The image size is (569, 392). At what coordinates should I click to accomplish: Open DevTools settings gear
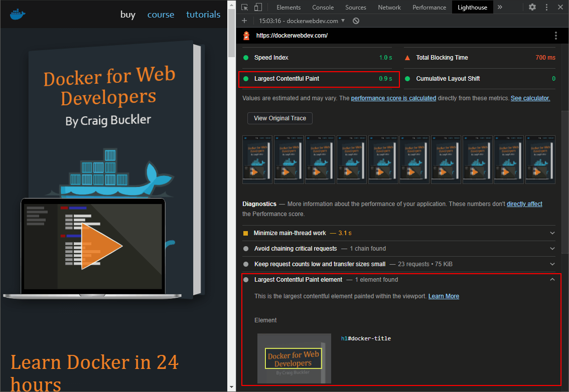point(532,7)
